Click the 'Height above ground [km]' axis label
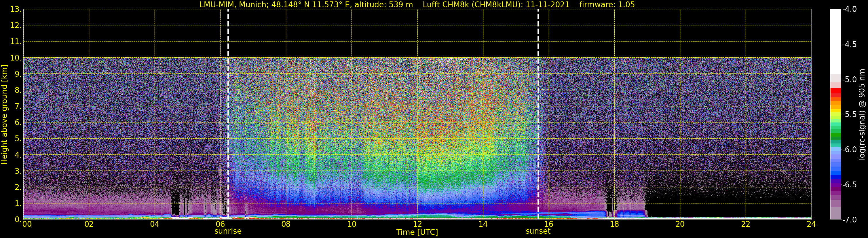This screenshot has height=238, width=868. pos(4,115)
